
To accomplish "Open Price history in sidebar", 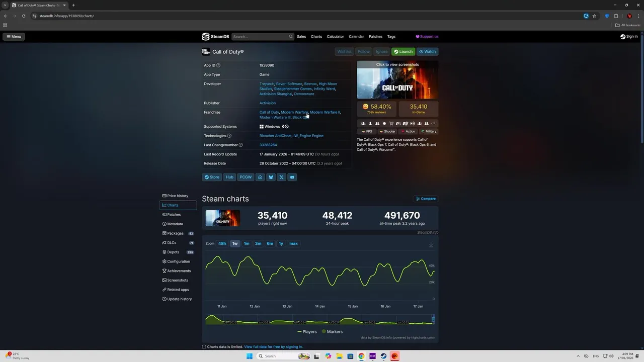I will coord(178,196).
